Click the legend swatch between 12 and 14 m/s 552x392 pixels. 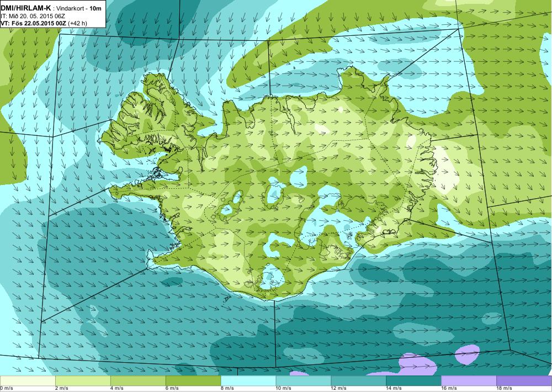(359, 381)
